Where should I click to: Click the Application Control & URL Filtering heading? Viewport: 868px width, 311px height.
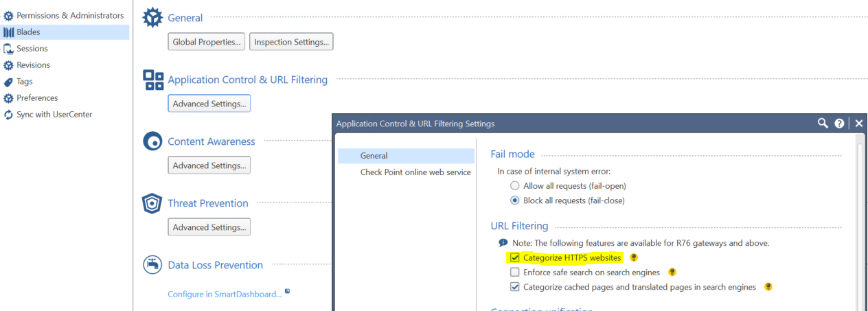[x=248, y=80]
